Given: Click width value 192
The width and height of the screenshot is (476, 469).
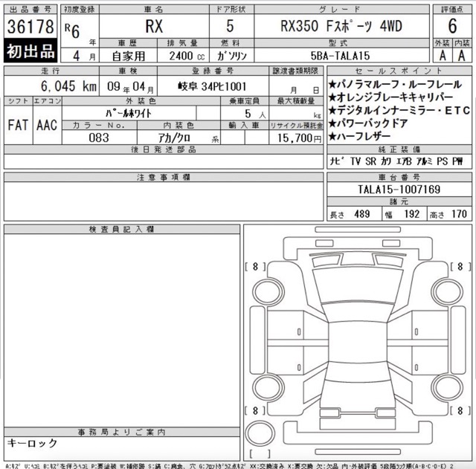Looking at the screenshot, I should 411,214.
